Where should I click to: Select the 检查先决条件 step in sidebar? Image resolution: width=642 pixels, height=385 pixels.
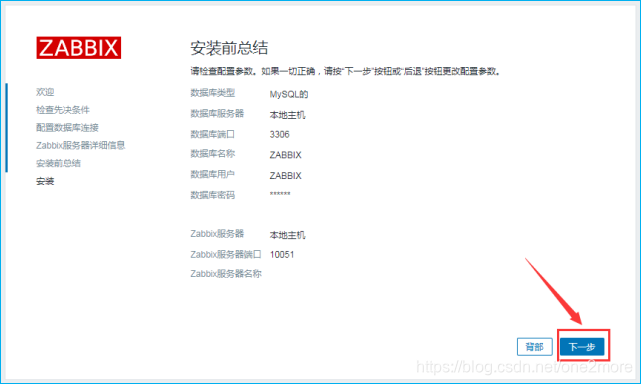63,110
